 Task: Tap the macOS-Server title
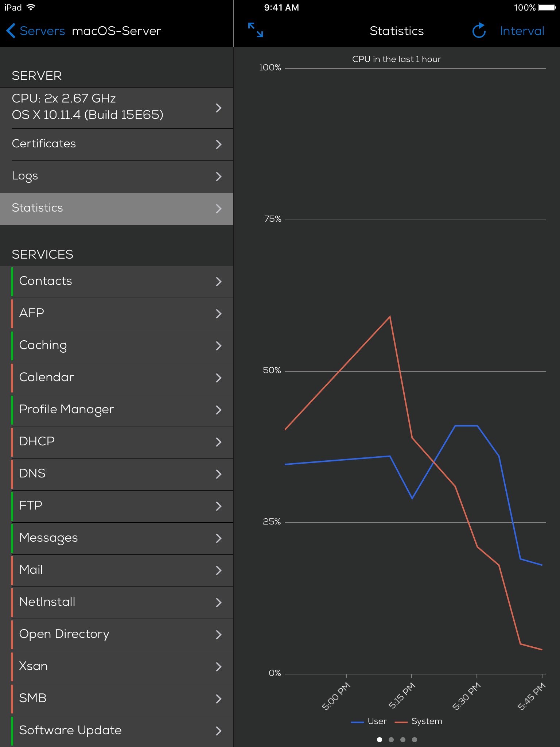117,31
